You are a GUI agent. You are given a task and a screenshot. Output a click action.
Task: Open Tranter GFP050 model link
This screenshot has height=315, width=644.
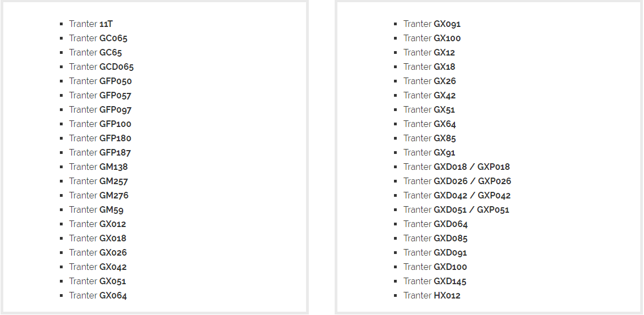(100, 81)
